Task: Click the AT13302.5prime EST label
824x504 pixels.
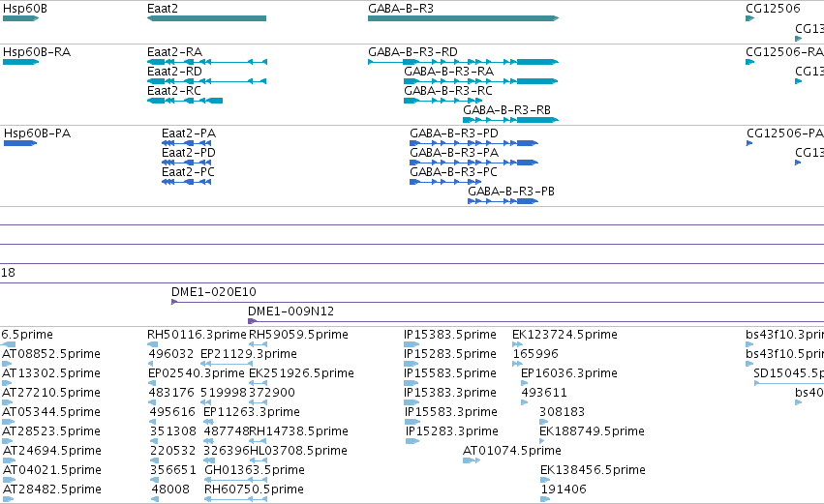Action: [x=51, y=373]
